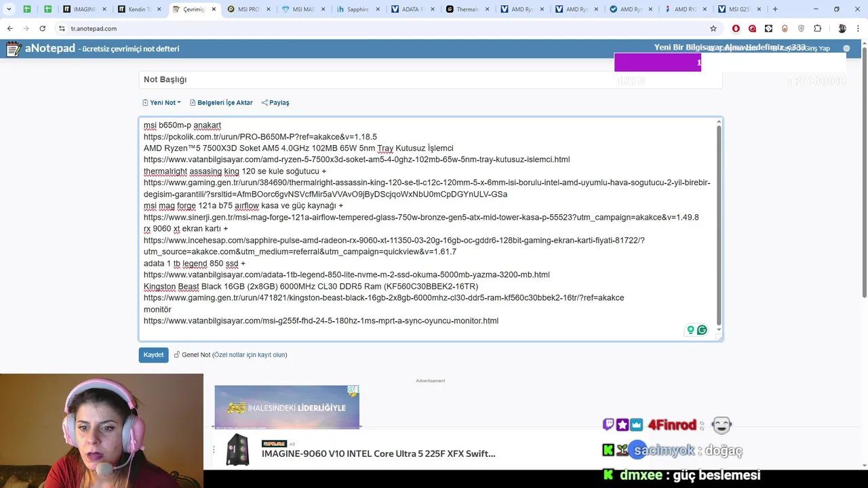Reload the page with the refresh icon
868x488 pixels.
(42, 28)
